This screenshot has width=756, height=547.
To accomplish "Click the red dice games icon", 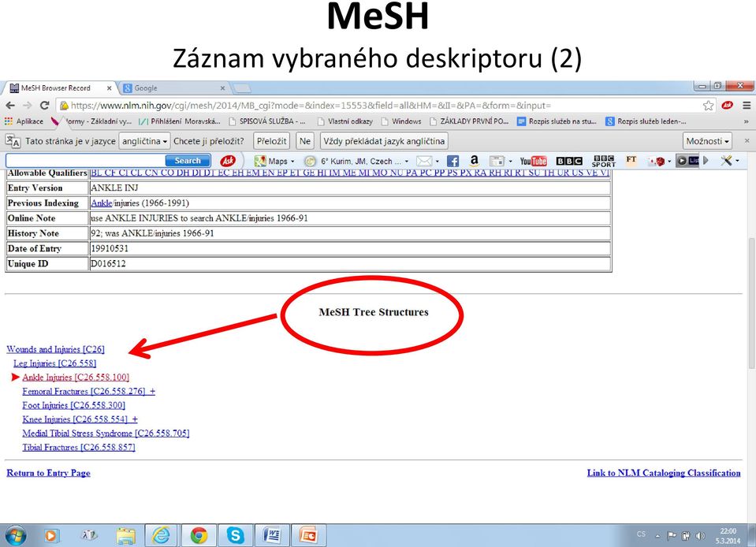I will tap(657, 161).
